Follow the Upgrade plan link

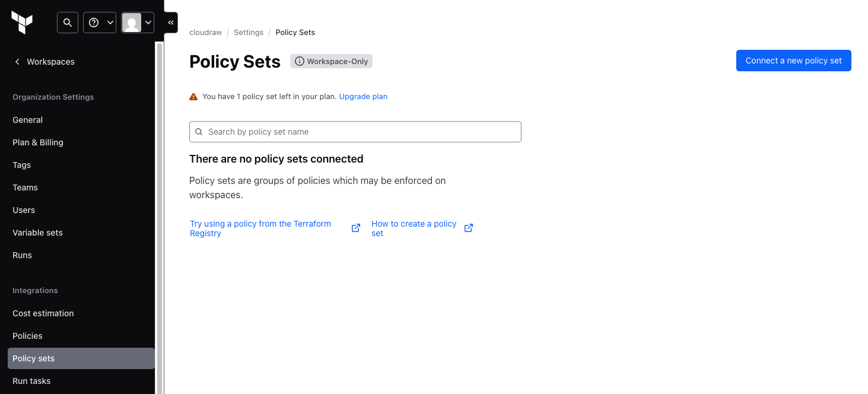click(363, 96)
